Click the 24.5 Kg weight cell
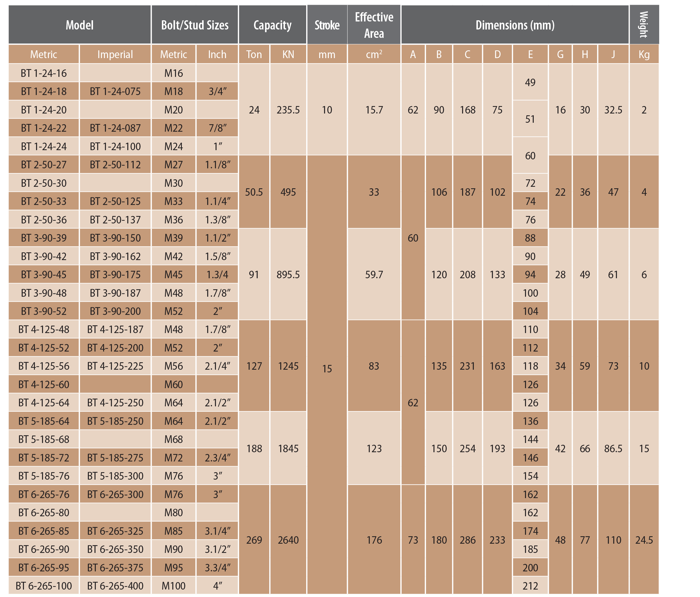This screenshot has width=700, height=597. 644,540
